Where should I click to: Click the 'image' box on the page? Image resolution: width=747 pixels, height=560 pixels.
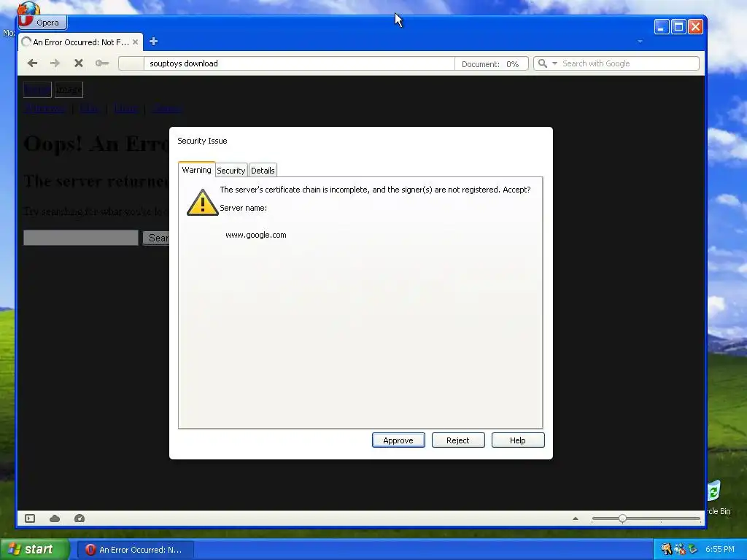[x=69, y=90]
